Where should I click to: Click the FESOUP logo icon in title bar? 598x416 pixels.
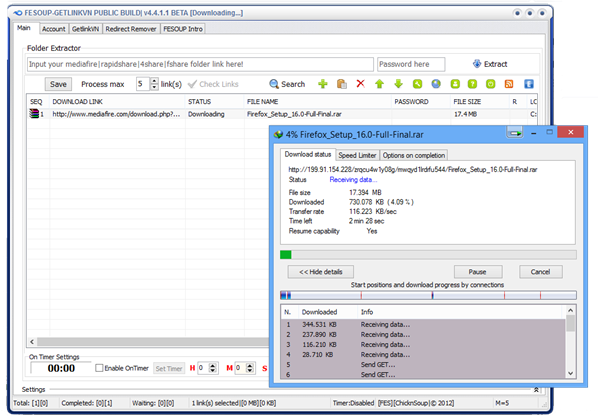click(18, 13)
